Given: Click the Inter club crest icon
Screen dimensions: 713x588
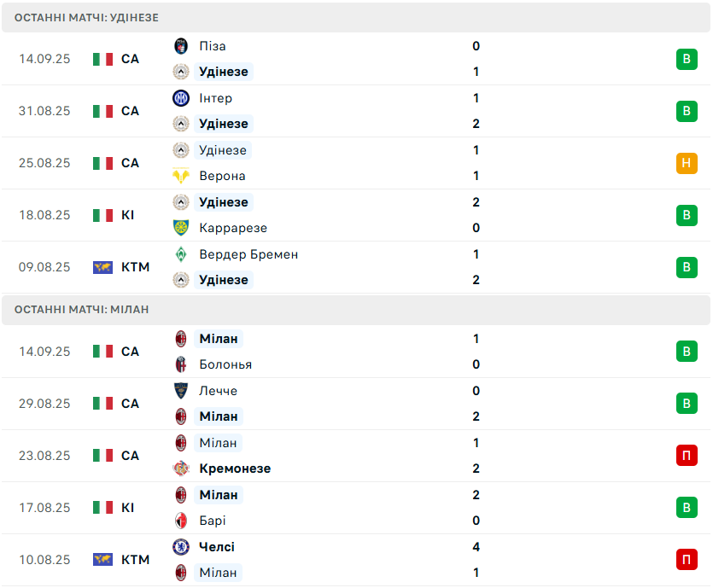Looking at the screenshot, I should tap(180, 98).
